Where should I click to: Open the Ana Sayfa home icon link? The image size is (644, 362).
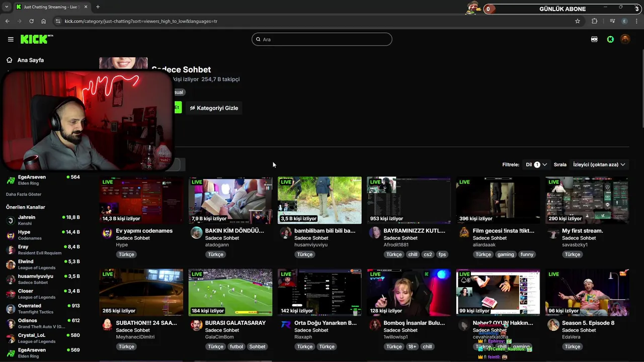point(9,60)
